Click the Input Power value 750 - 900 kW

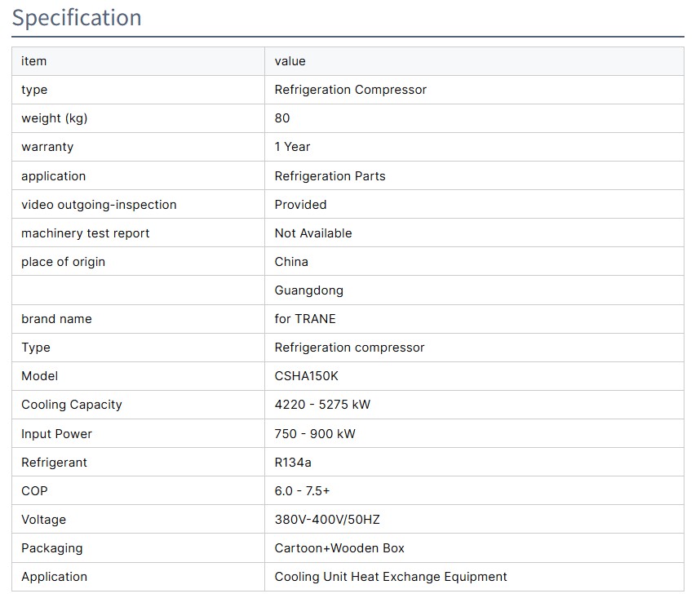[315, 434]
